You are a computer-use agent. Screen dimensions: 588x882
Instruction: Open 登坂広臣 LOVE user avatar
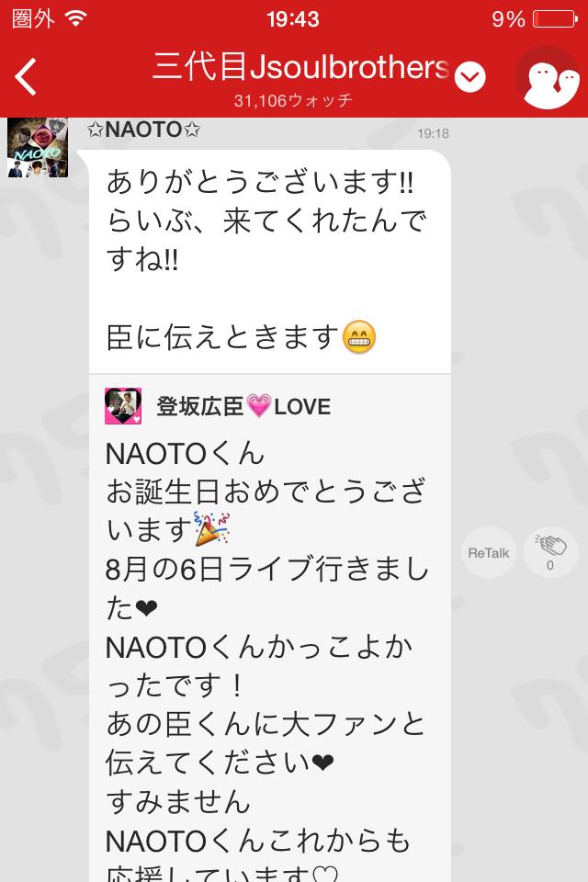tap(123, 405)
